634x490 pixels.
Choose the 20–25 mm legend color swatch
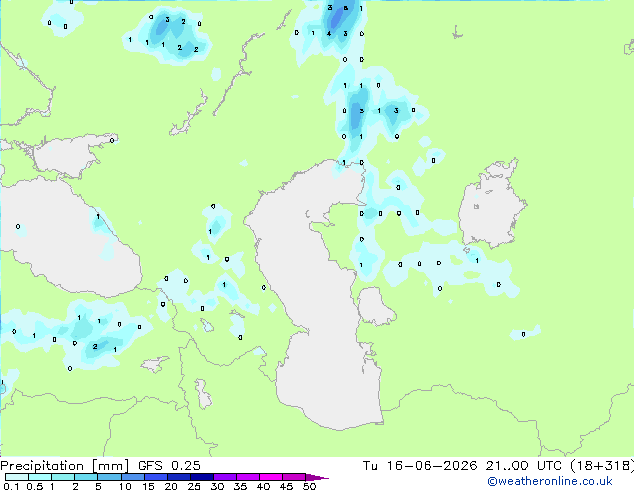tap(178, 477)
